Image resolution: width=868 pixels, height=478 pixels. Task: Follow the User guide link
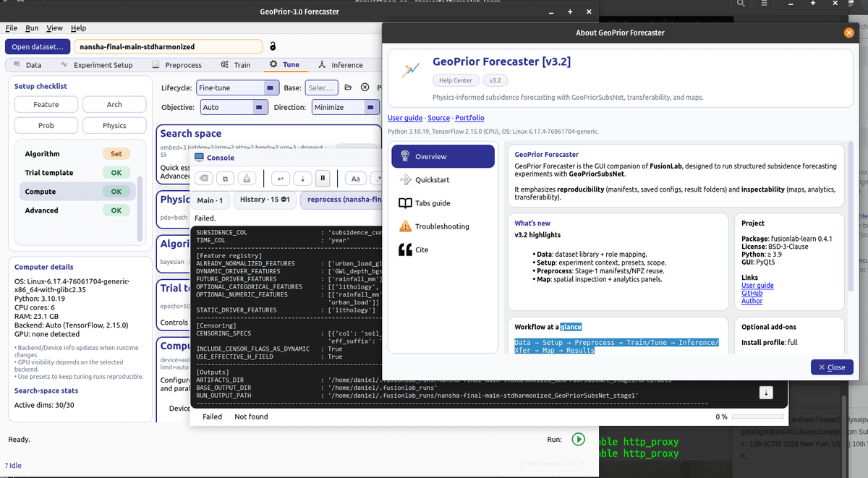click(404, 118)
